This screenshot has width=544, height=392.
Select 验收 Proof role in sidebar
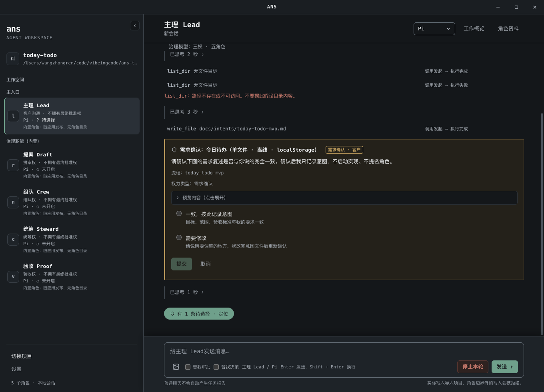click(72, 277)
